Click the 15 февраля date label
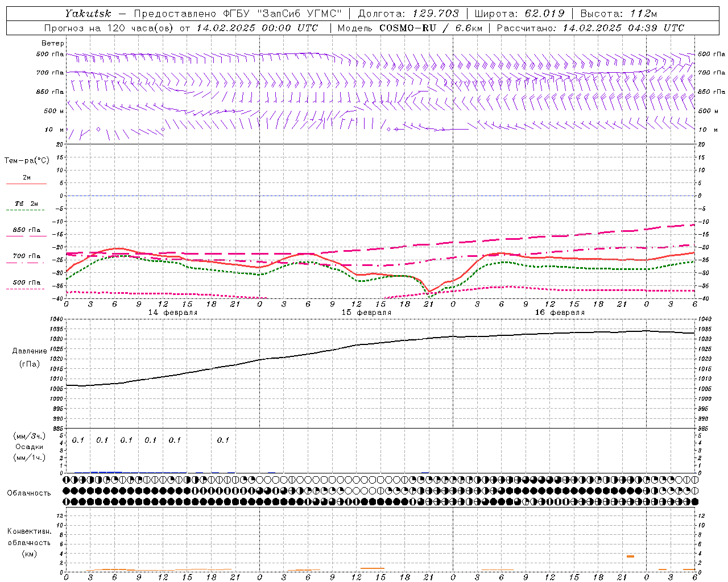Viewport: 728px width, 582px height. [366, 313]
